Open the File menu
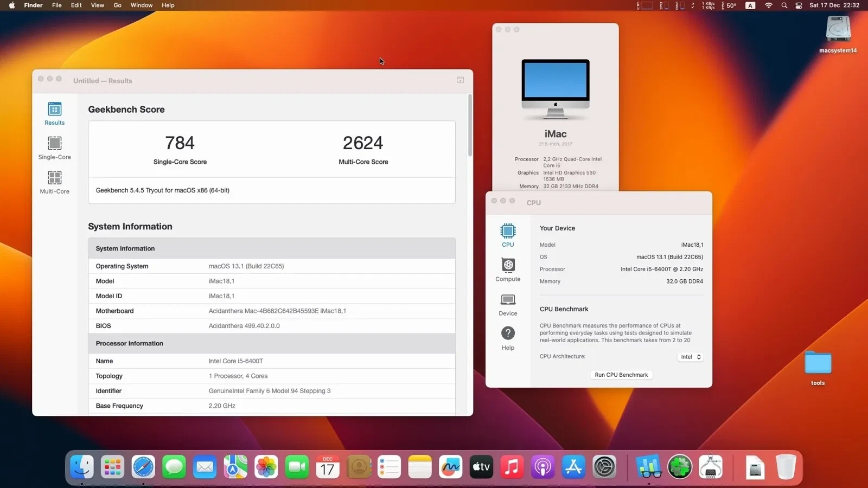The height and width of the screenshot is (488, 868). 56,5
